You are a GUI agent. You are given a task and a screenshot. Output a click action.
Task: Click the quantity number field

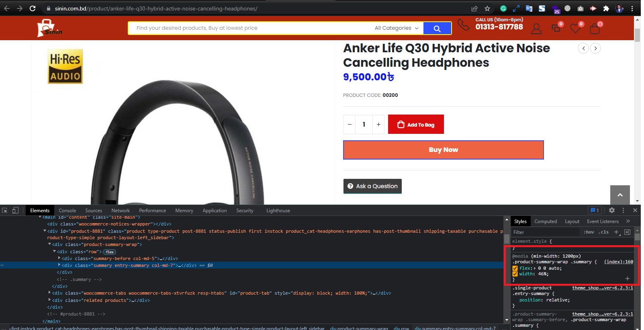coord(364,124)
